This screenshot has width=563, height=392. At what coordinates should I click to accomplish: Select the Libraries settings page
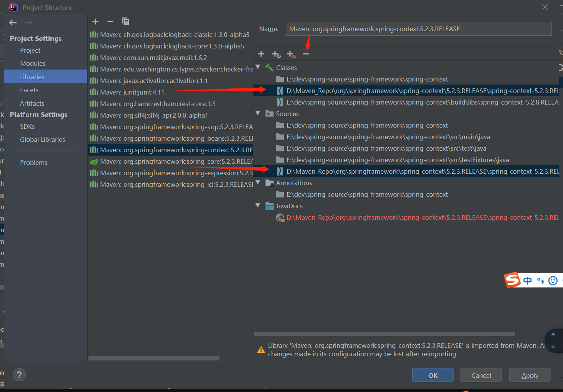tap(46, 76)
